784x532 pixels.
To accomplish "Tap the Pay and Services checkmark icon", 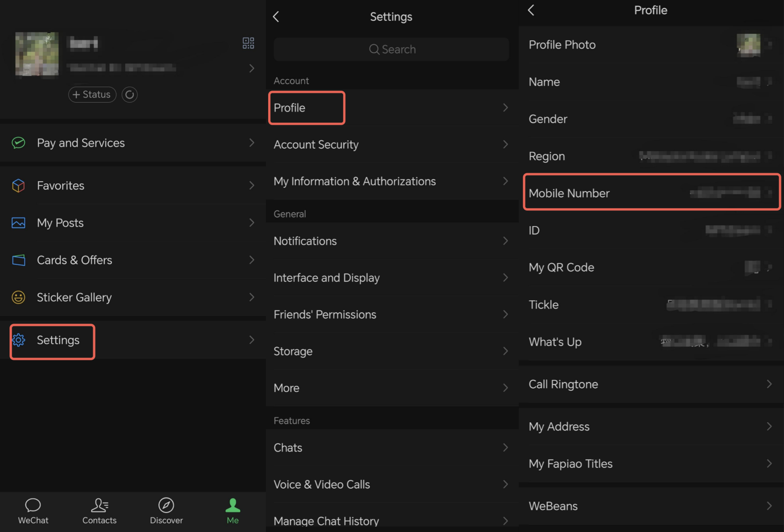I will (x=18, y=143).
